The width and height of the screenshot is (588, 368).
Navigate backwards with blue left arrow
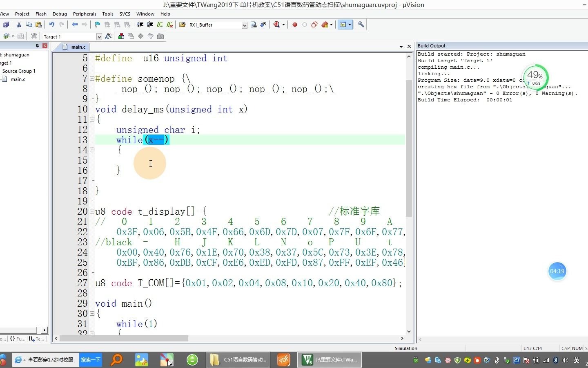coord(75,25)
